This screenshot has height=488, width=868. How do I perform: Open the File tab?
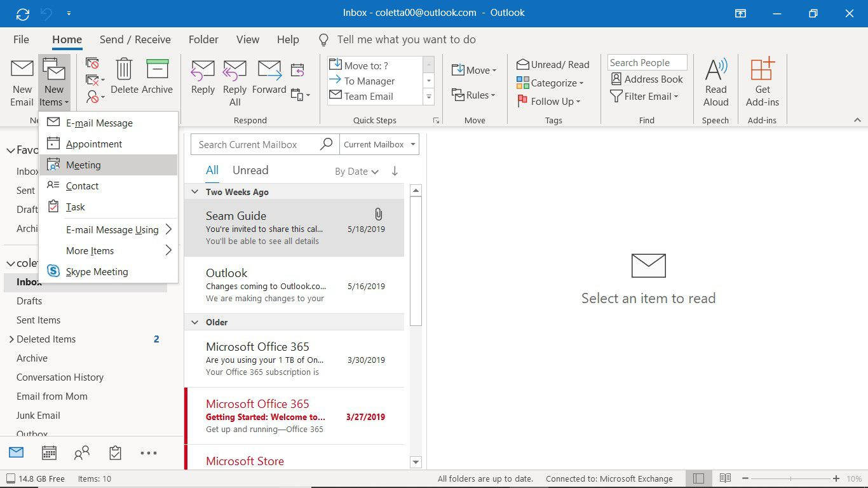21,39
